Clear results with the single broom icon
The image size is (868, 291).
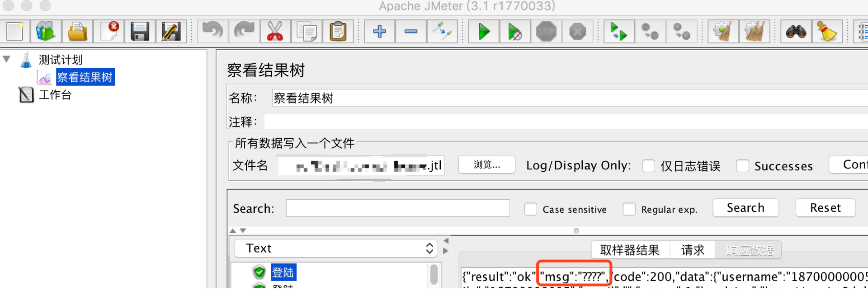723,32
